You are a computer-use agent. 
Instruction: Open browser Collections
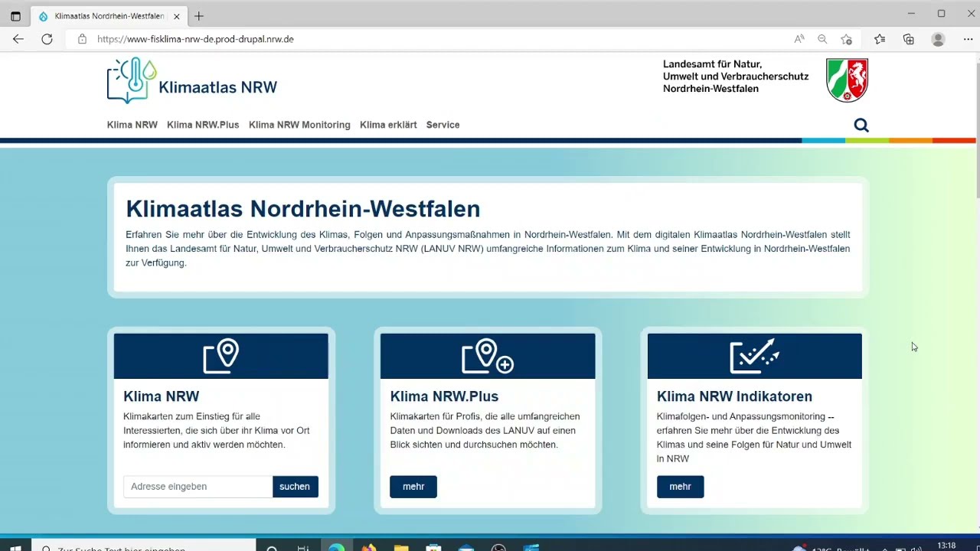(x=909, y=39)
